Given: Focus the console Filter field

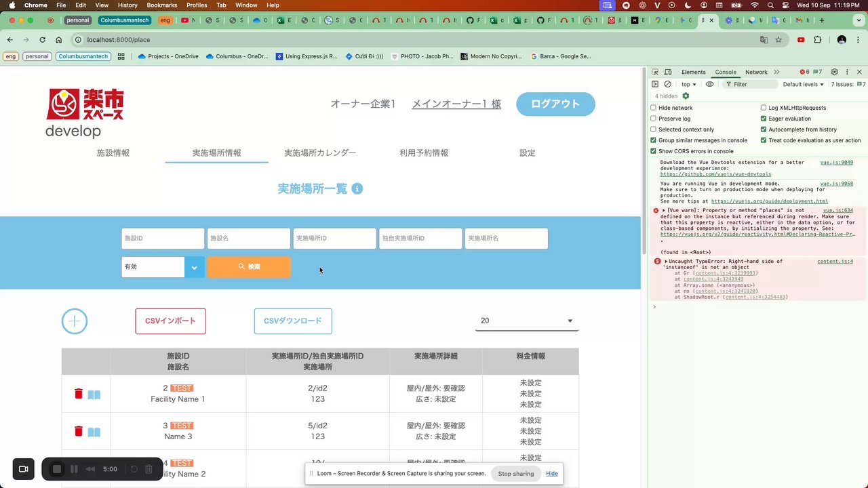Looking at the screenshot, I should pos(749,84).
